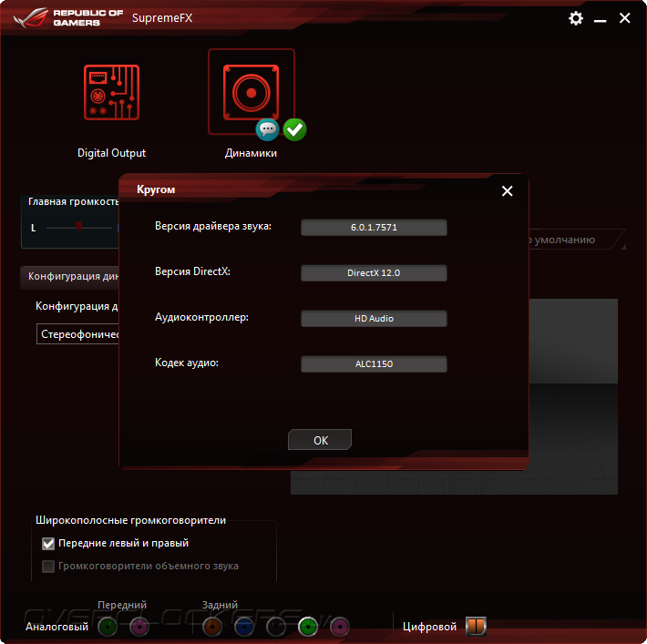This screenshot has width=647, height=644.
Task: Click the rear blue analog jack
Action: 244,627
